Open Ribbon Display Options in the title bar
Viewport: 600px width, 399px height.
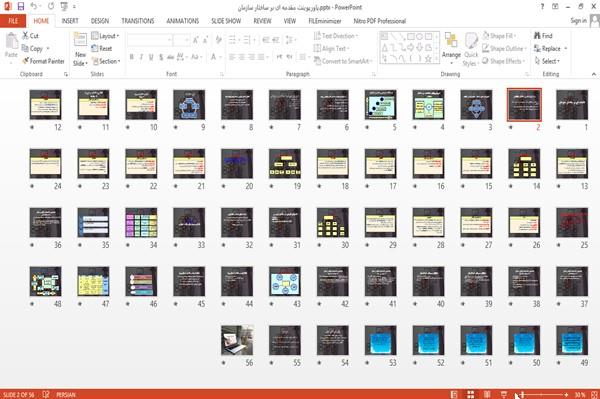click(555, 7)
